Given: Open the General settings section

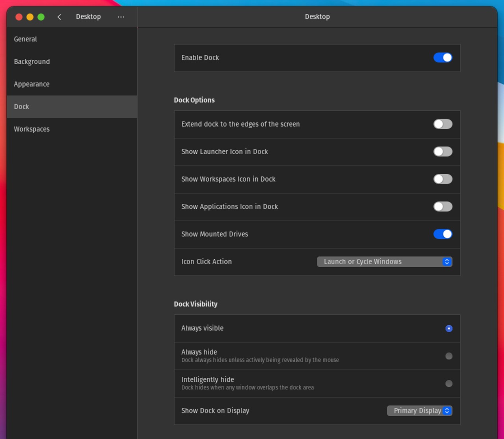Looking at the screenshot, I should 72,39.
